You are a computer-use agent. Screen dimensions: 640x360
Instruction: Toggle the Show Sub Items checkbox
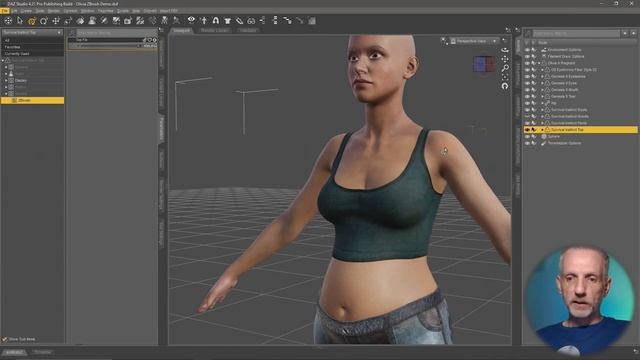pos(4,339)
